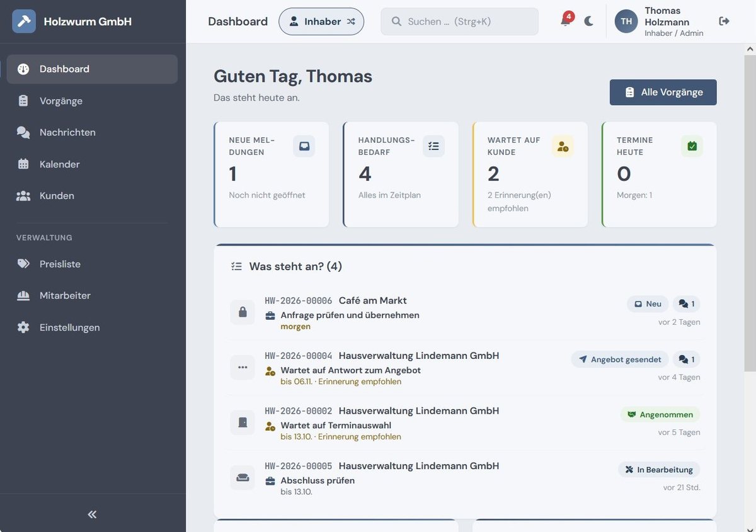Click the 'Guten Tag, Thomas' heading
The width and height of the screenshot is (756, 532).
click(x=293, y=76)
